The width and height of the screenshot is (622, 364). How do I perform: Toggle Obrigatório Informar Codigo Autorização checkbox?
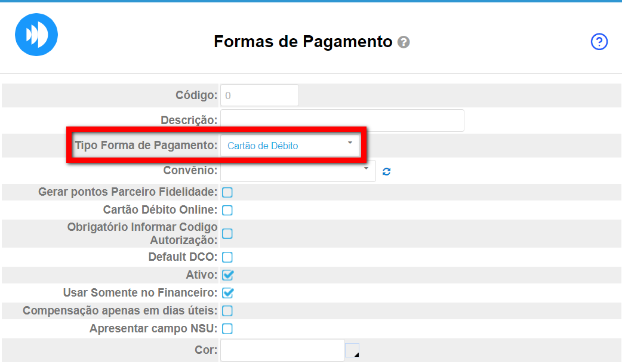(x=227, y=233)
